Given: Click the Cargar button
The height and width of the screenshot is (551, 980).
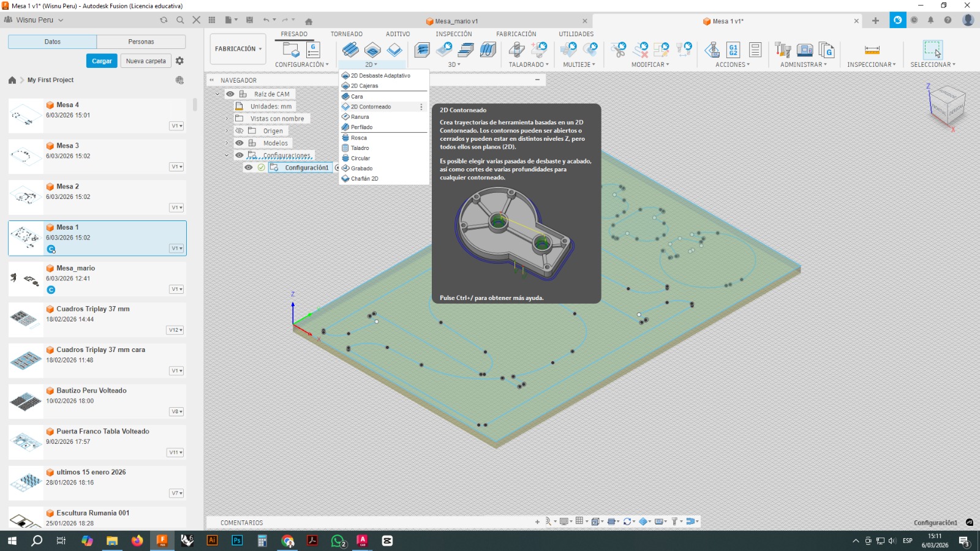Looking at the screenshot, I should (102, 61).
